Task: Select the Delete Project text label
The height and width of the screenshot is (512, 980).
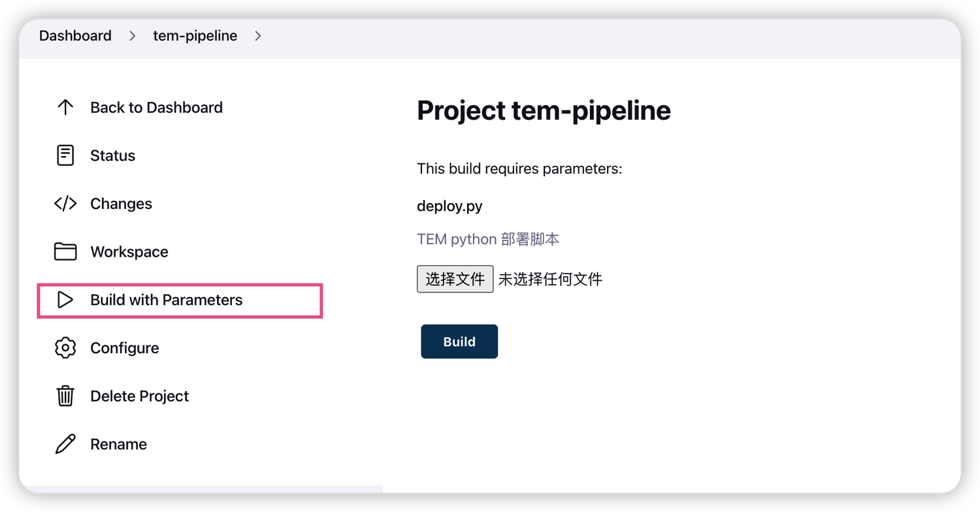Action: pyautogui.click(x=140, y=396)
